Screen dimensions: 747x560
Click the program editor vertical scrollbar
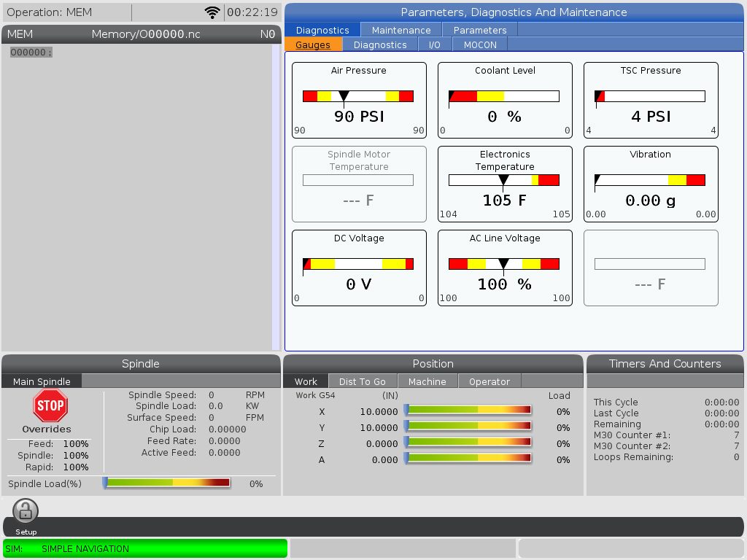point(276,197)
